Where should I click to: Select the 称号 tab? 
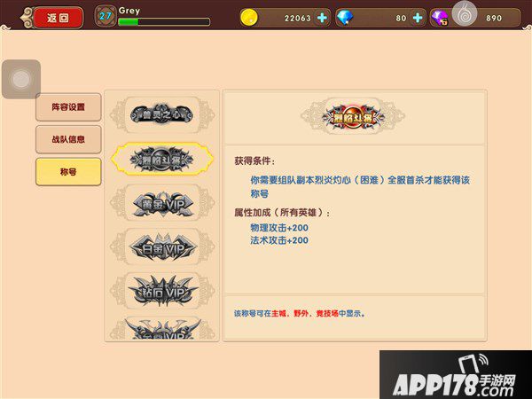click(68, 172)
